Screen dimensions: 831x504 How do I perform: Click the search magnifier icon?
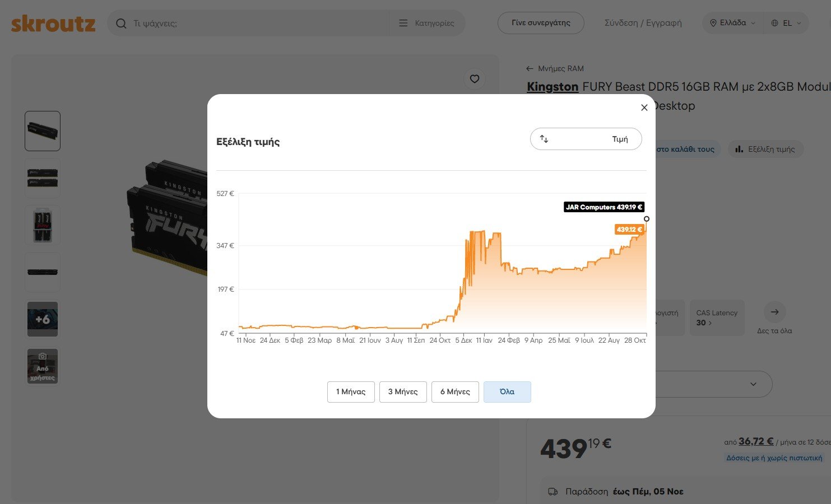click(x=121, y=24)
